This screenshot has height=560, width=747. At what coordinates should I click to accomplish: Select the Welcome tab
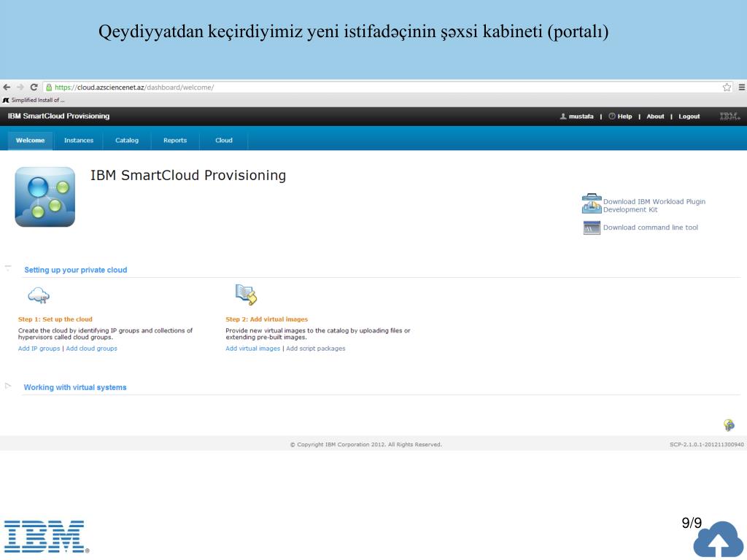pos(30,141)
